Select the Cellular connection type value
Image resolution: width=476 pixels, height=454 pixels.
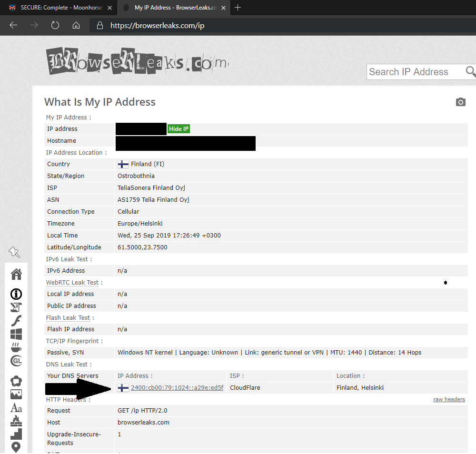129,211
